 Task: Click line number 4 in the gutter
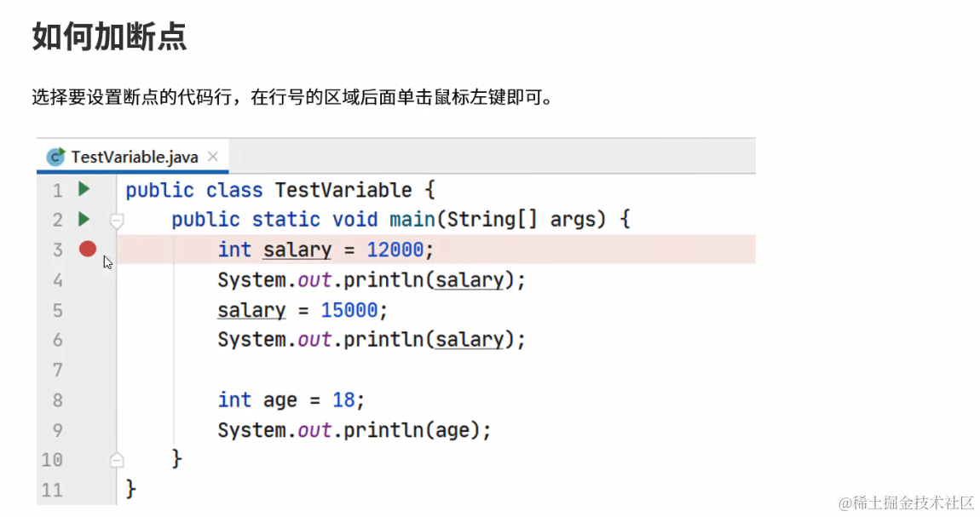57,280
